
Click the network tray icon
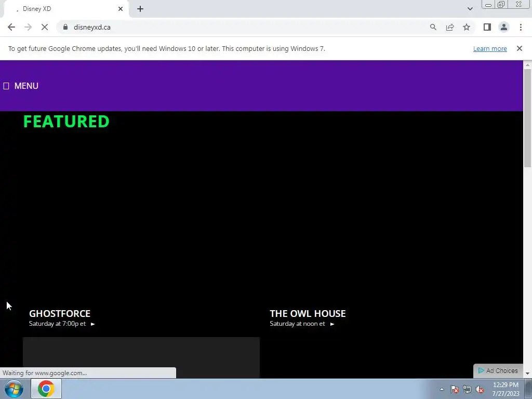[x=467, y=389]
